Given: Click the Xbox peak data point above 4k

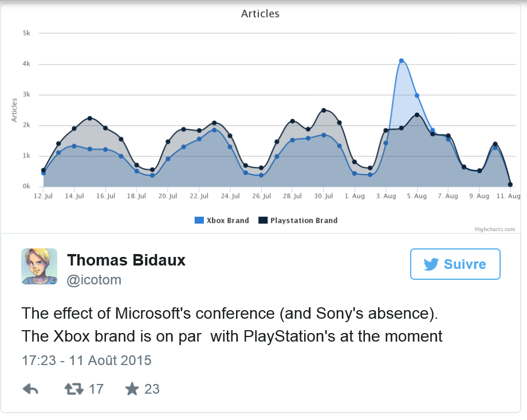Looking at the screenshot, I should click(402, 61).
